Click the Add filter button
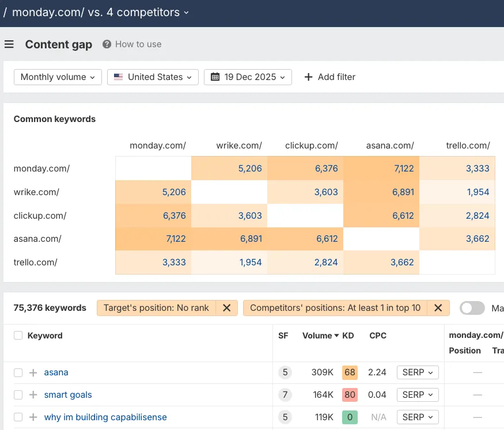The image size is (504, 430). 329,77
